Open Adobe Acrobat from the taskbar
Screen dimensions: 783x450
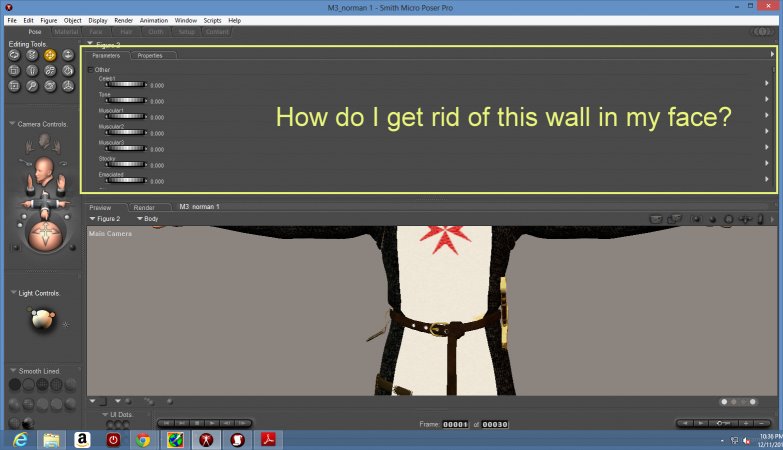click(x=268, y=440)
